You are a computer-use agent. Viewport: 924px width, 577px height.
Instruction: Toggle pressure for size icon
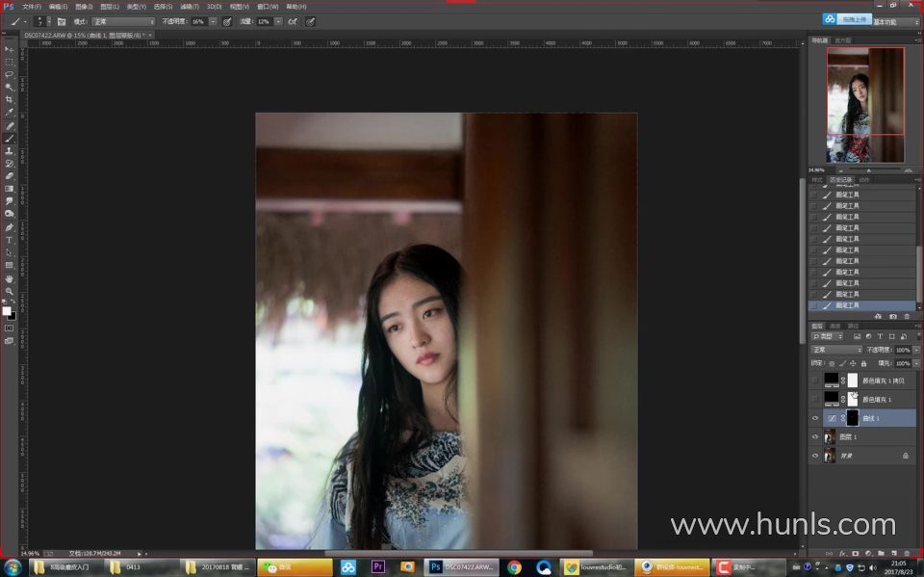coord(311,22)
